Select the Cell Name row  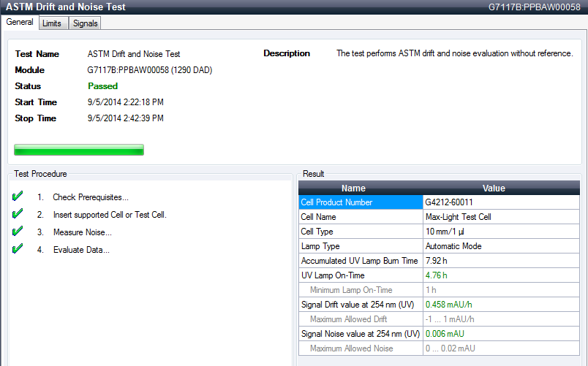click(361, 217)
